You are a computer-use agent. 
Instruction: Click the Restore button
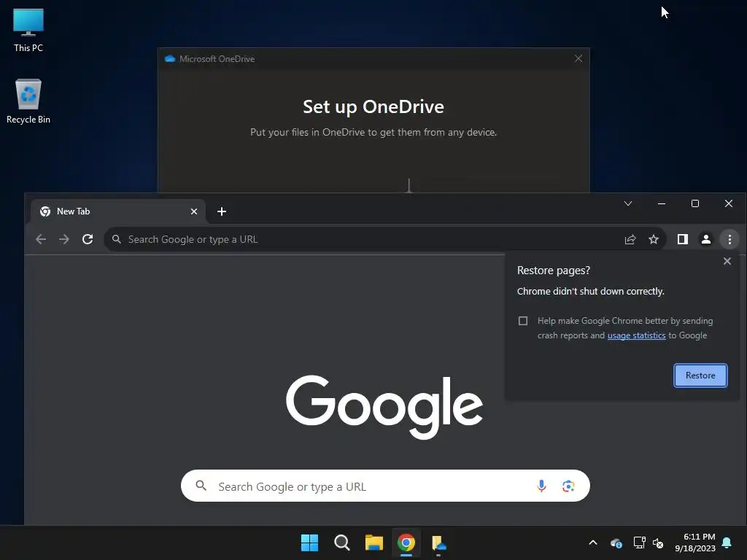pos(700,376)
